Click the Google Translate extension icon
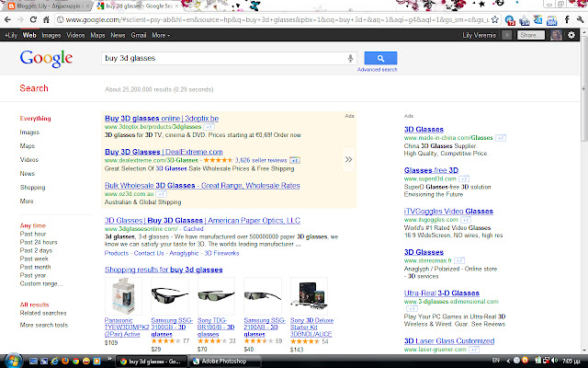Viewport: 588px width, 368px height. tap(538, 19)
